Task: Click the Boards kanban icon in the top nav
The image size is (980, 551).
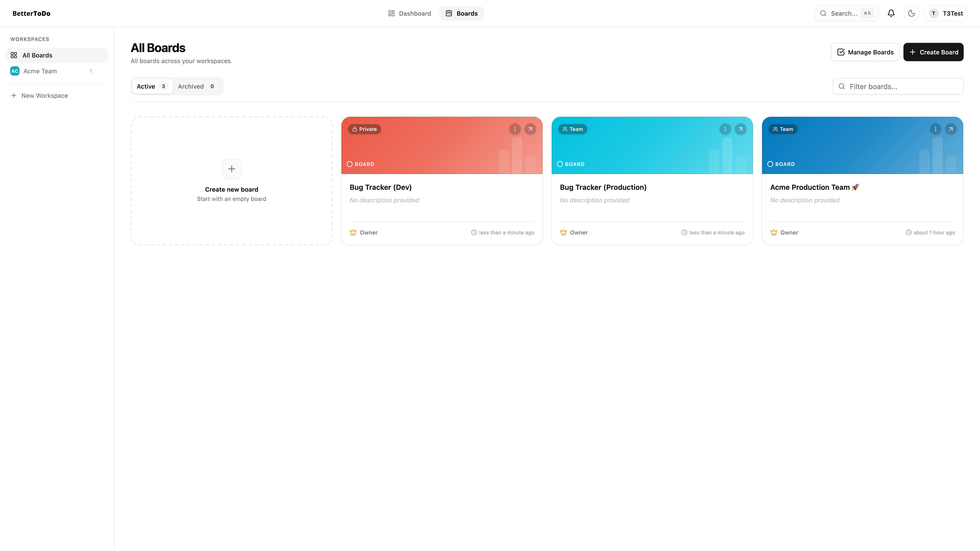Action: (x=449, y=13)
